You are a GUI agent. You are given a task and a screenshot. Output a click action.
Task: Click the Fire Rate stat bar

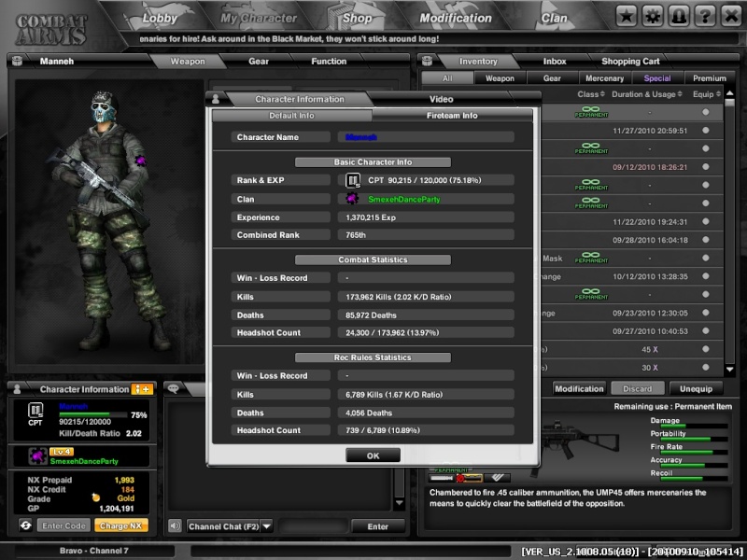click(x=694, y=452)
